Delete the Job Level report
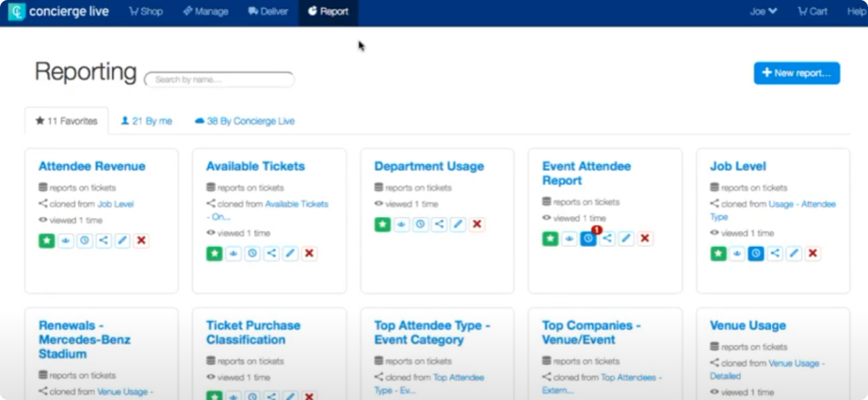The image size is (868, 400). coord(813,254)
